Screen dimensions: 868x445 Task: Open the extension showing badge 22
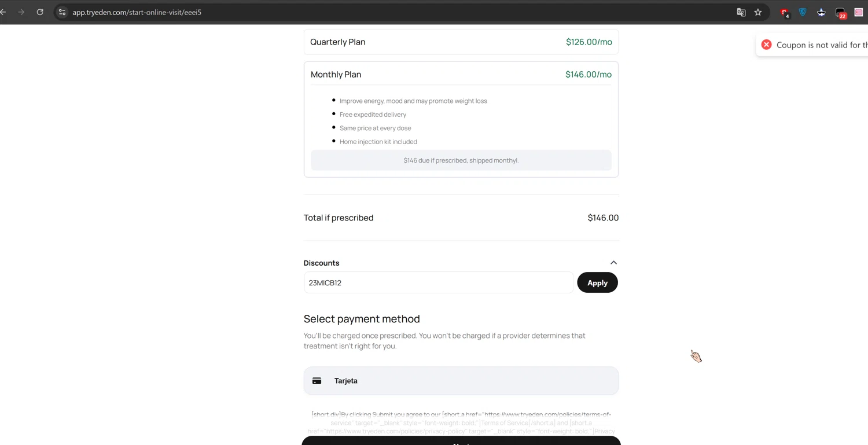[840, 12]
